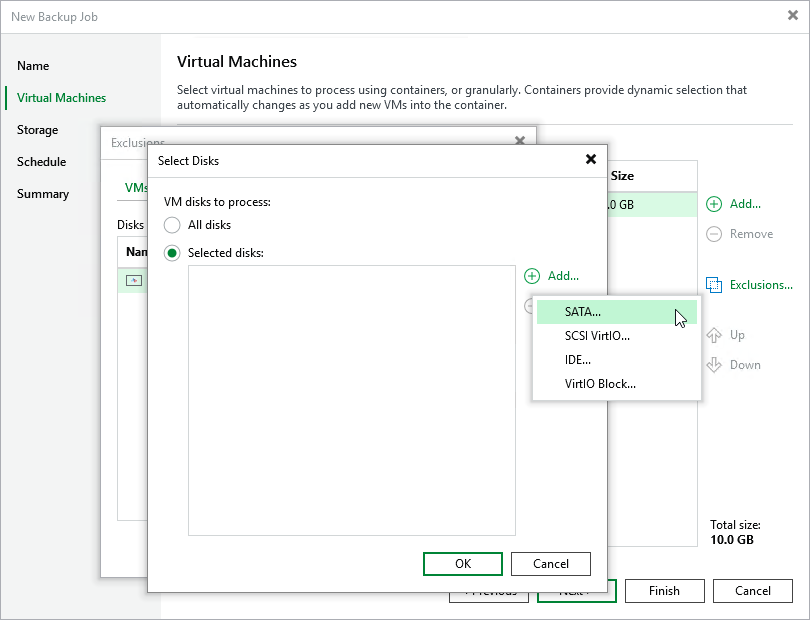Select the All disks radio button

pyautogui.click(x=171, y=225)
